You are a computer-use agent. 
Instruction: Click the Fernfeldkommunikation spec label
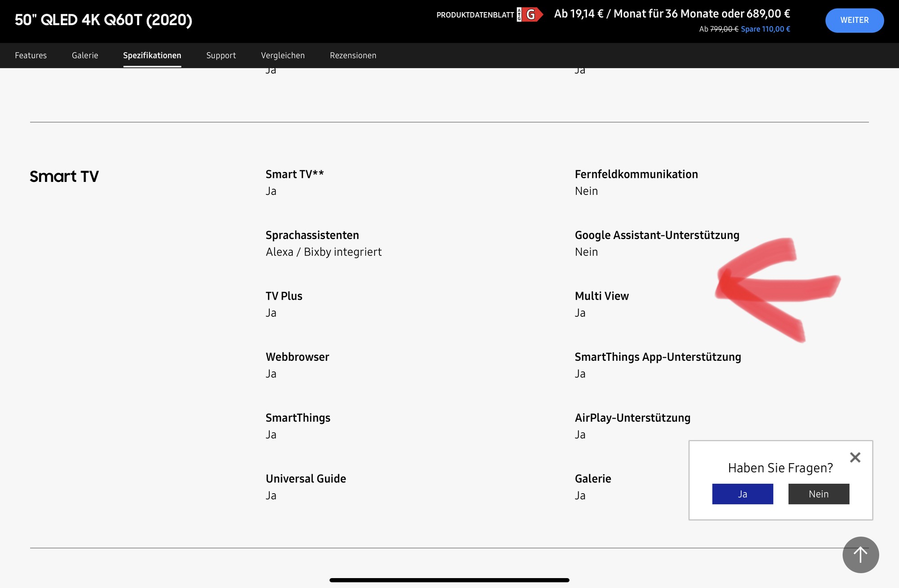coord(636,174)
